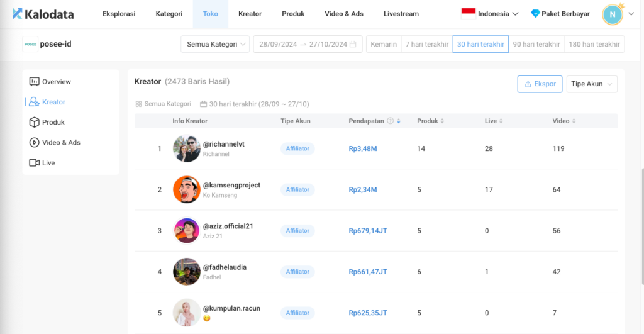Open @fadhelaudia profile picture
The width and height of the screenshot is (644, 334).
coord(186,272)
